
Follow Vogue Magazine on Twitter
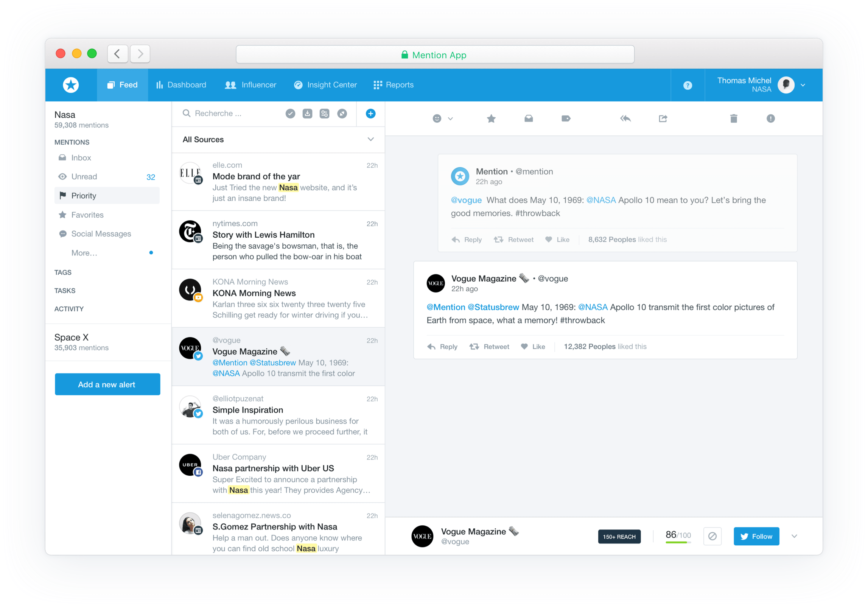(x=756, y=536)
